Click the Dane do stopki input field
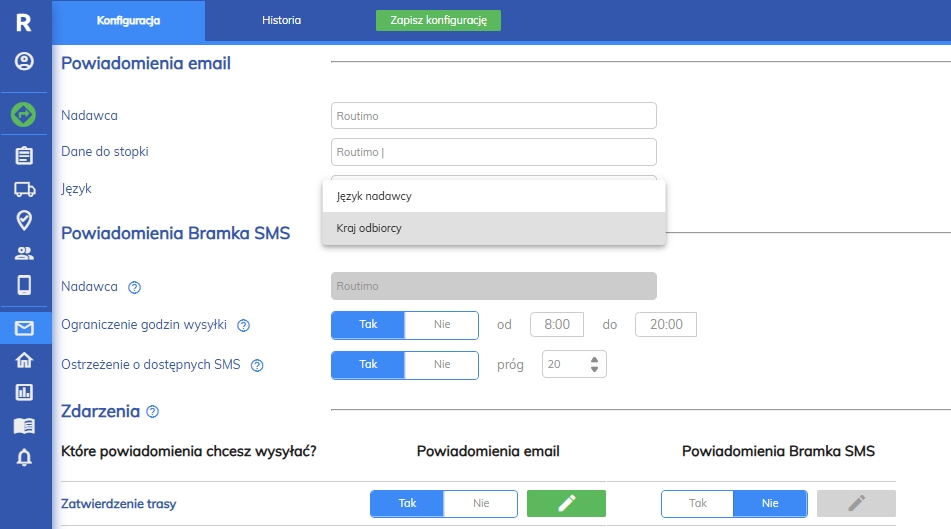The height and width of the screenshot is (529, 951). (493, 152)
